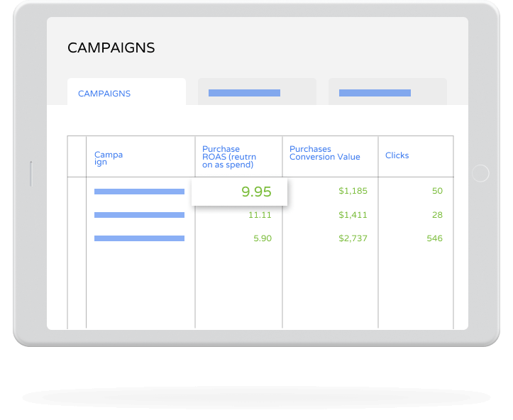The image size is (513, 420).
Task: Select the CAMPAIGNS tab
Action: click(x=126, y=92)
